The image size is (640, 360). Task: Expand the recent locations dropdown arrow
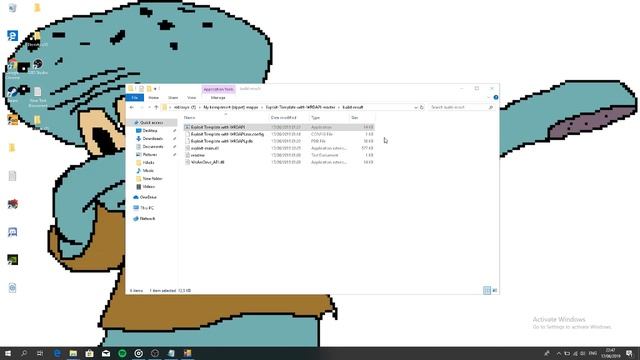[149, 107]
